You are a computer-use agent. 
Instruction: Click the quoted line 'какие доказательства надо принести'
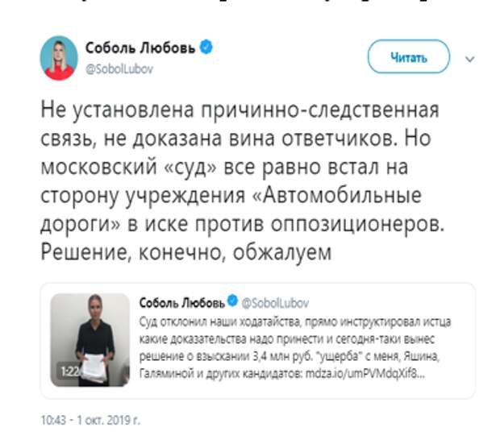click(x=287, y=339)
